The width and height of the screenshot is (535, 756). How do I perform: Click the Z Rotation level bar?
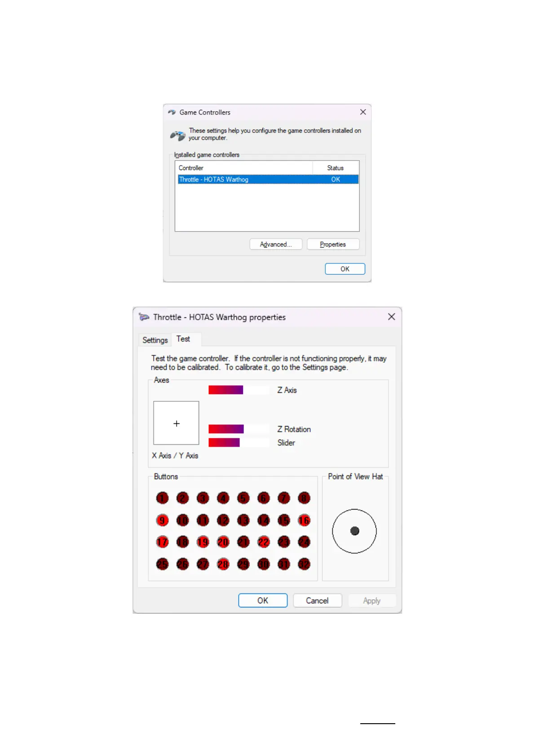(239, 429)
